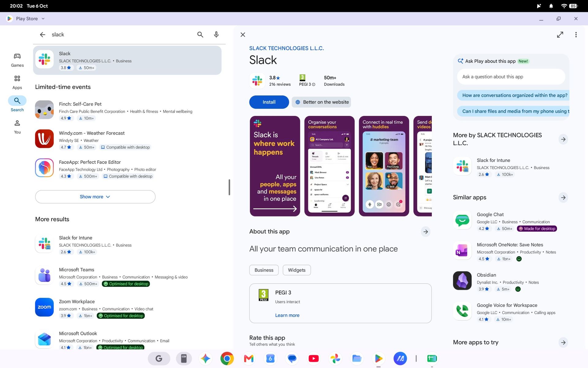Open Finch: Self-Care Pet app icon
588x368 pixels.
44,110
